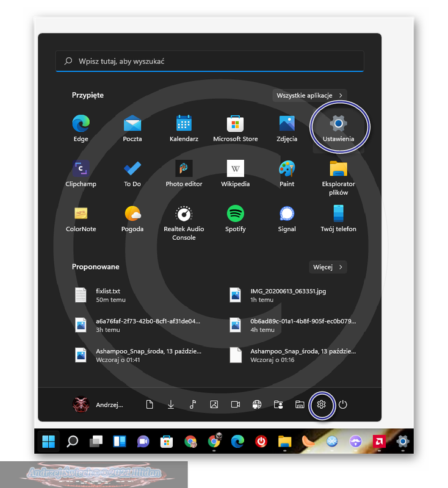Open Documents folder icon in Start footer
Viewport: 448px width, 488px height.
coord(150,404)
